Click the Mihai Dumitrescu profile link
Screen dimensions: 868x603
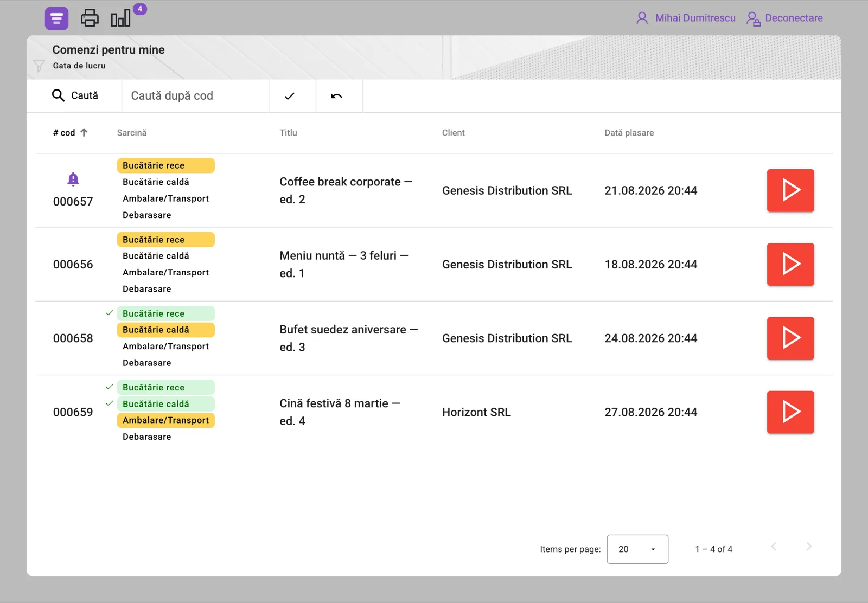click(695, 18)
